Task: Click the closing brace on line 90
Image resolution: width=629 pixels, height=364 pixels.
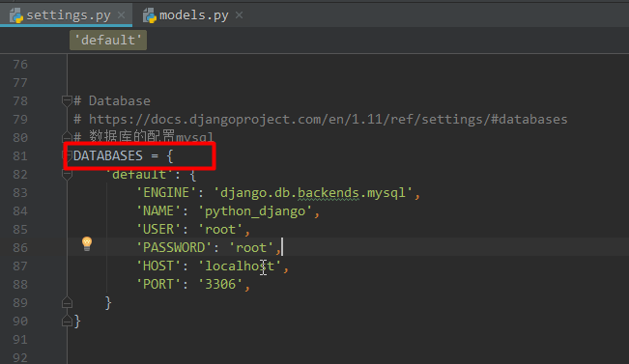Action: pyautogui.click(x=77, y=322)
